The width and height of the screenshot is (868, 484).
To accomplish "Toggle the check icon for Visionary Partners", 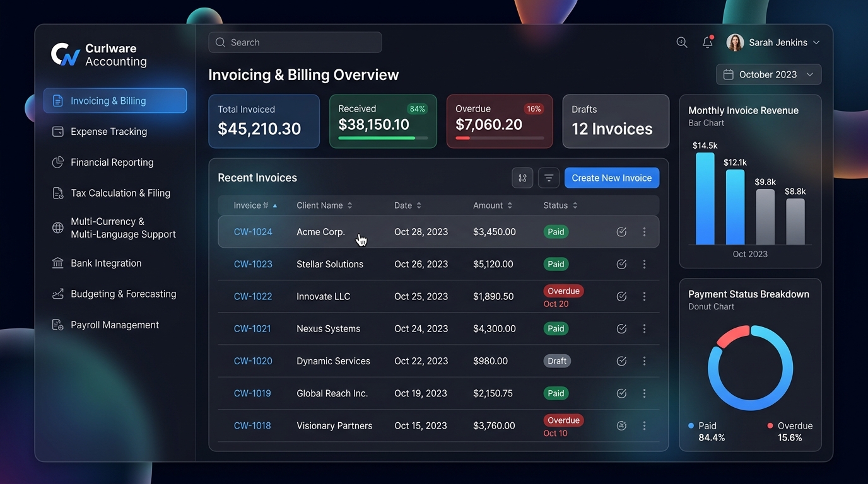I will (621, 425).
